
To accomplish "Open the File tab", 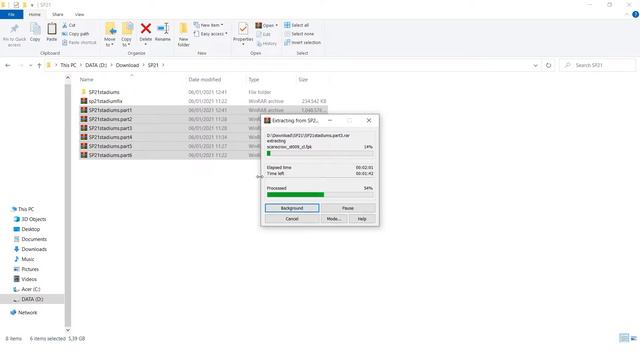I will [11, 15].
